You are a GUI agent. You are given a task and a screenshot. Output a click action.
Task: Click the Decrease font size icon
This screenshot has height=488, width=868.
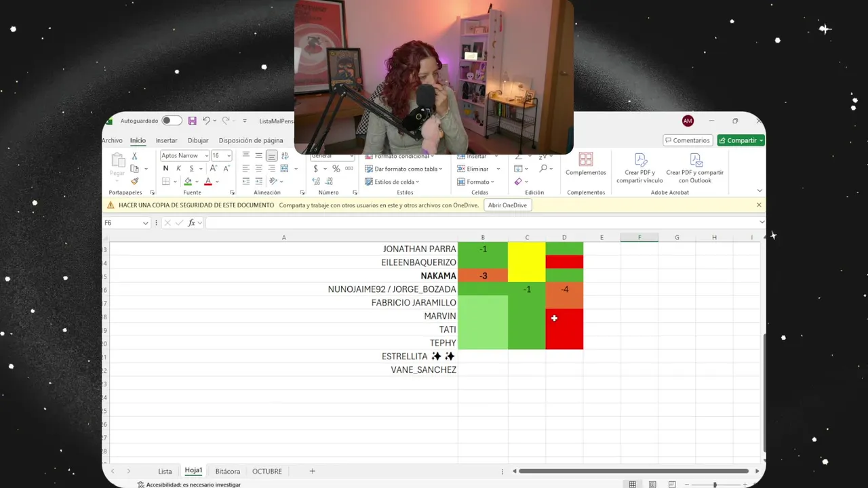225,169
